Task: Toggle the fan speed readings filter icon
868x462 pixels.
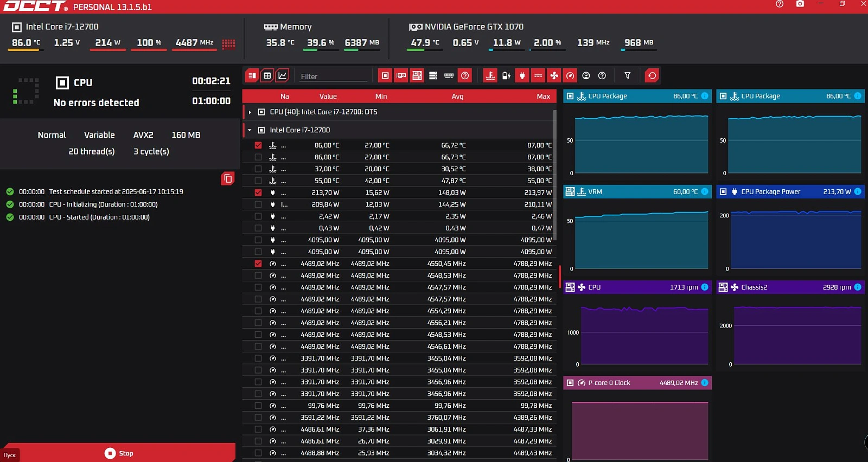Action: click(554, 76)
